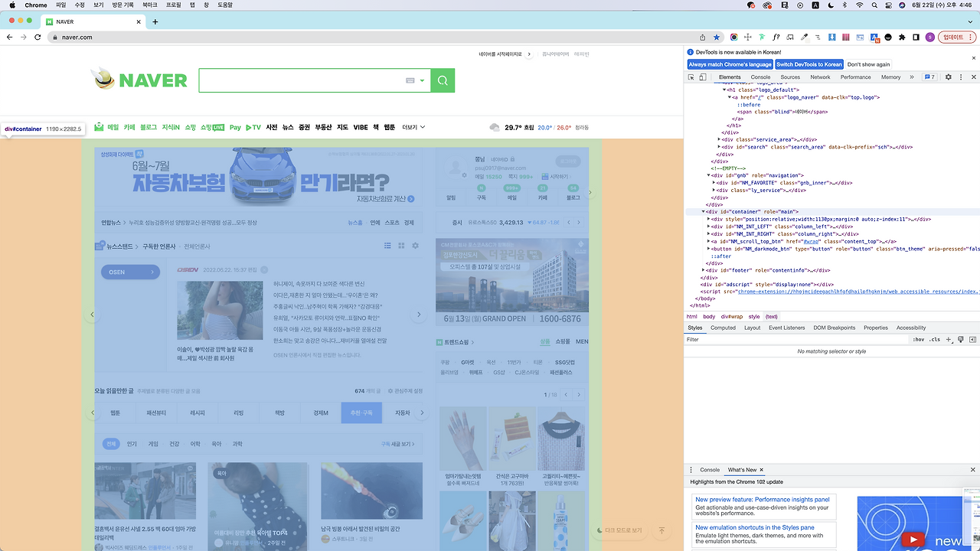
Task: Click the NAVER logo
Action: click(x=139, y=80)
